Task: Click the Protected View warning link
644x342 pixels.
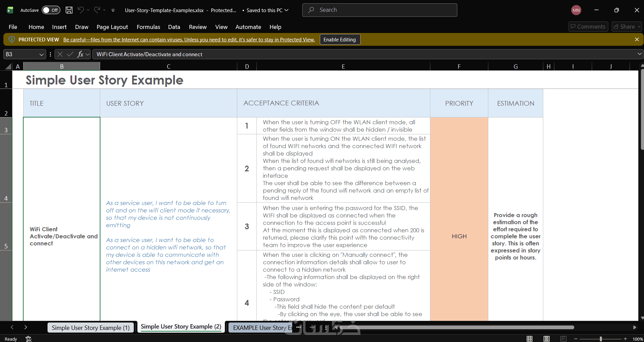Action: [189, 40]
